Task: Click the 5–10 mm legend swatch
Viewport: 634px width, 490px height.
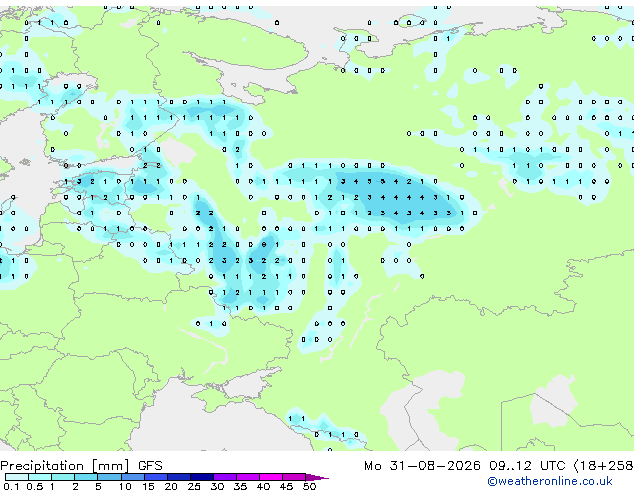Action: [x=109, y=477]
